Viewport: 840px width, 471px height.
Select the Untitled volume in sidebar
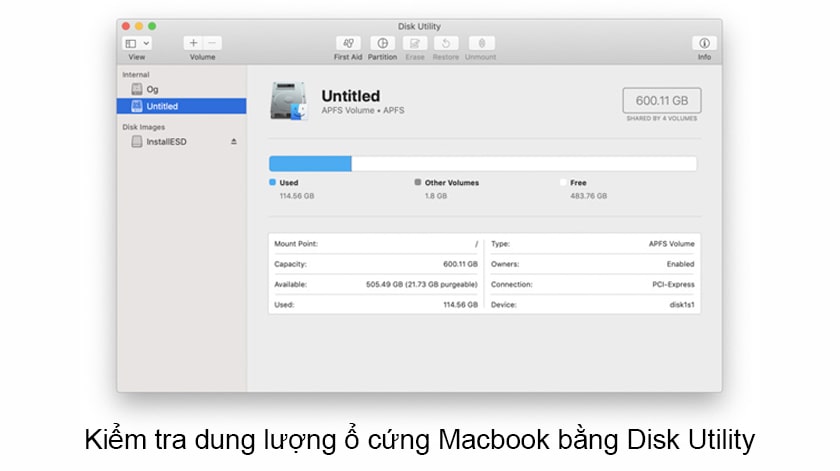[x=182, y=106]
